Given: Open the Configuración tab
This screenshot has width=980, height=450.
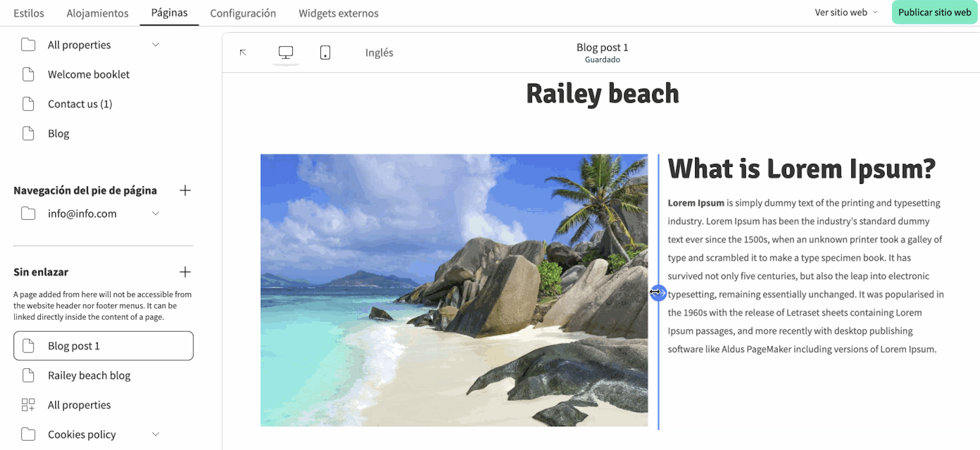Looking at the screenshot, I should coord(243,13).
